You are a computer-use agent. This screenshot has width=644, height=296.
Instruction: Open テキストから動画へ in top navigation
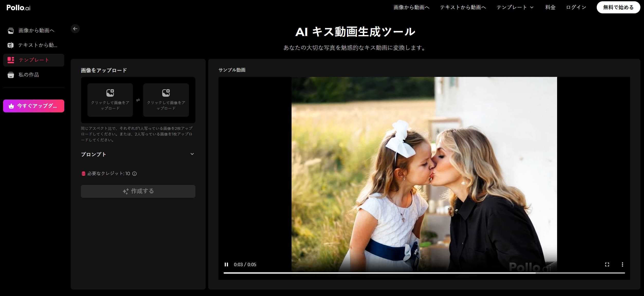tap(463, 7)
